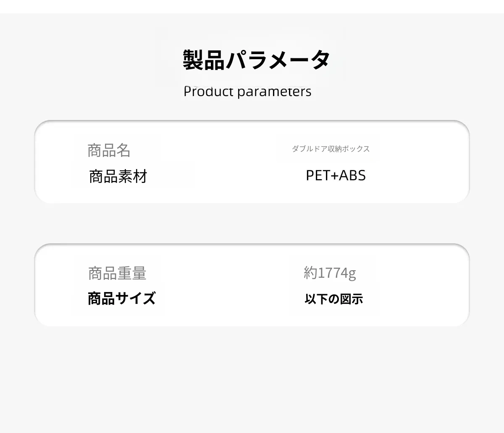Viewport: 504px width, 433px height.
Task: Click the 製品パラメータ heading
Action: [256, 60]
